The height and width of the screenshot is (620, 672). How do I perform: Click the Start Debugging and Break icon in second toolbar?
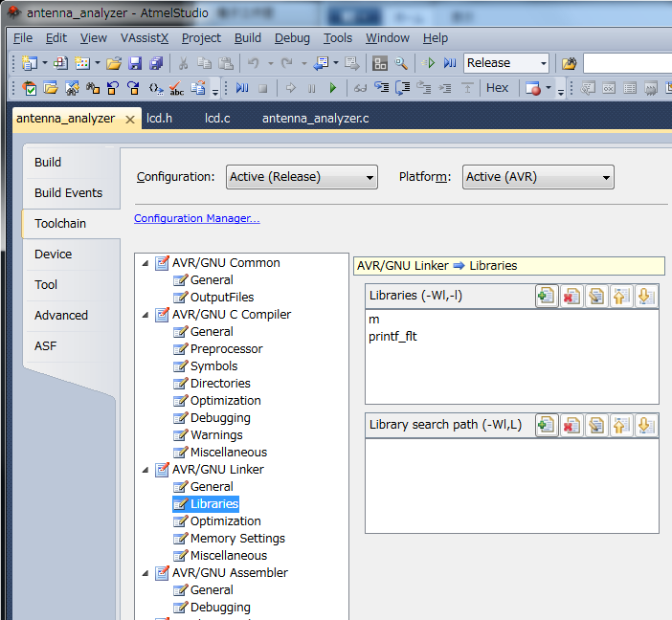242,88
